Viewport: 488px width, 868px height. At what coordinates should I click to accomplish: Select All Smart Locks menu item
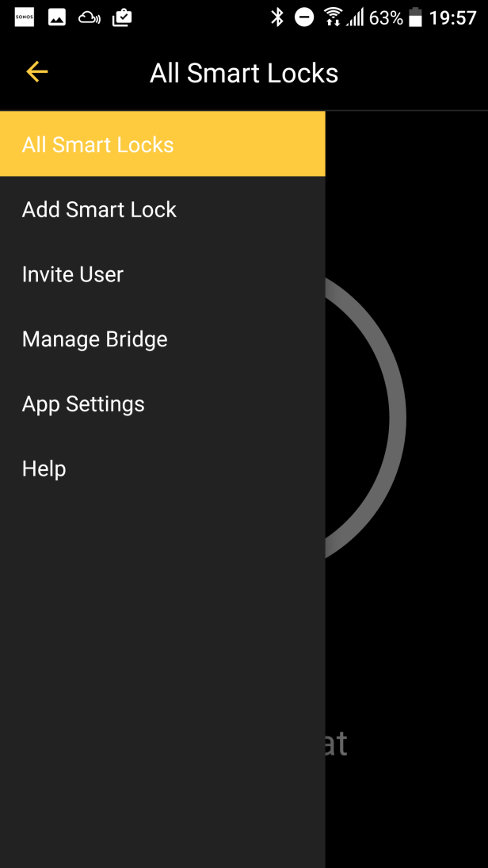tap(98, 144)
